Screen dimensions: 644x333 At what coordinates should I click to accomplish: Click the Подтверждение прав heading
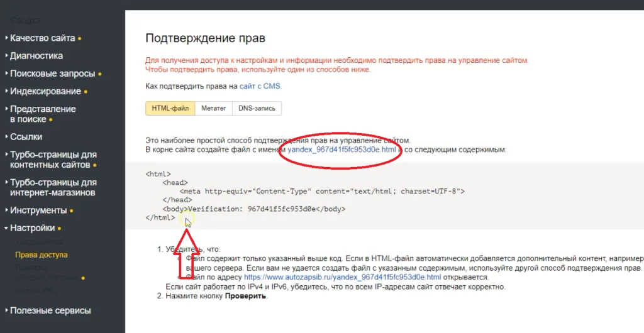tap(206, 38)
